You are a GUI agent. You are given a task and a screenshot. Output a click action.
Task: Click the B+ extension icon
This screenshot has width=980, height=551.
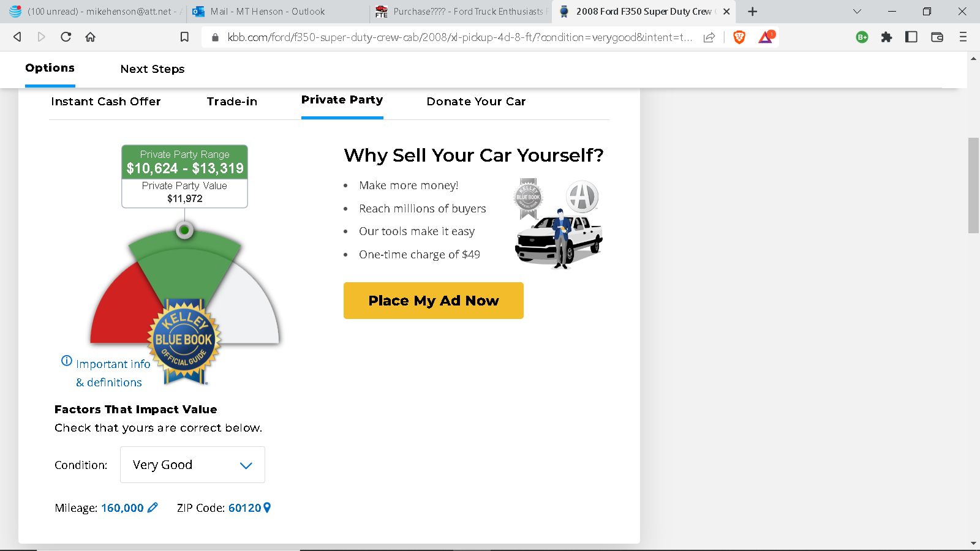click(x=861, y=37)
